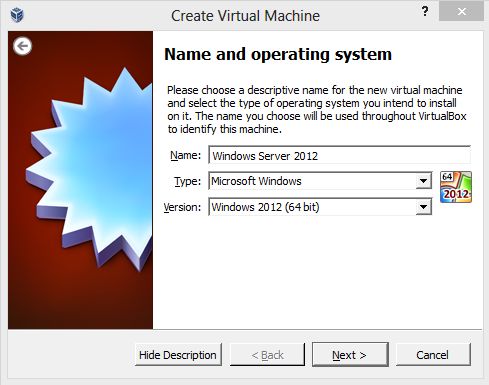Close the Create Virtual Machine dialog
The image size is (489, 385).
point(461,12)
